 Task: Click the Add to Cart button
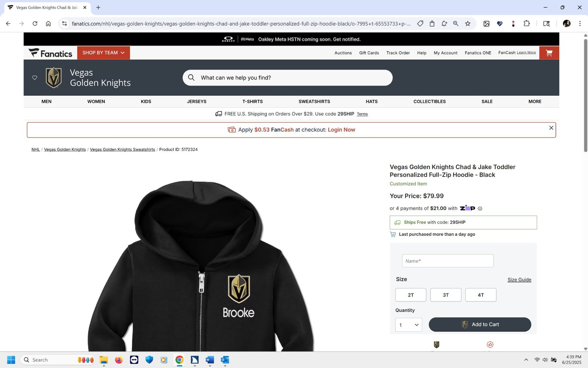point(480,325)
